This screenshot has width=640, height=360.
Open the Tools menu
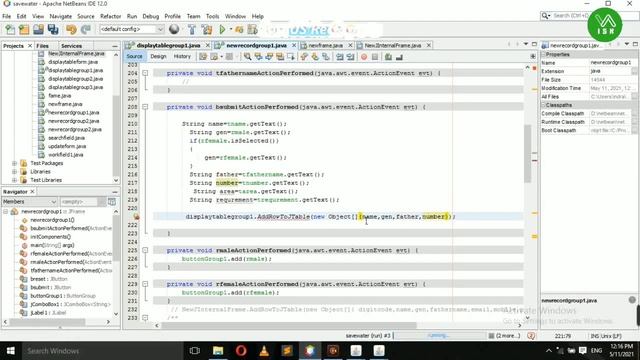212,16
